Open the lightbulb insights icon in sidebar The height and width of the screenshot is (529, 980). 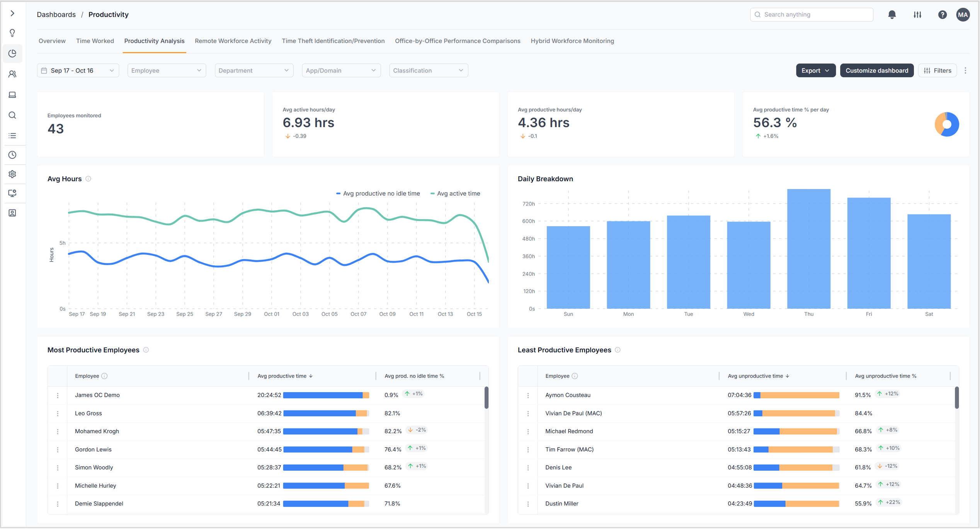click(12, 33)
